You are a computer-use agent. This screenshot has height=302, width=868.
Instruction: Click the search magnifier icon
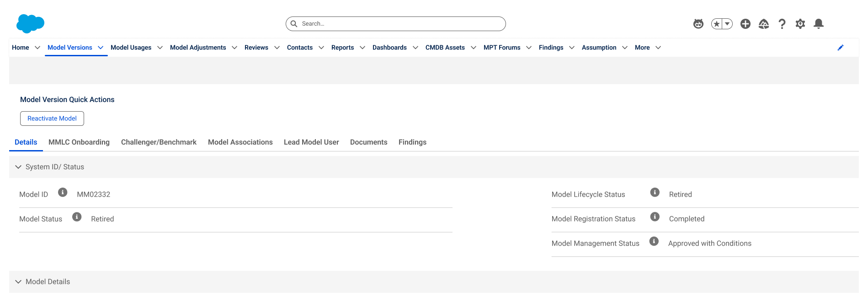(294, 24)
